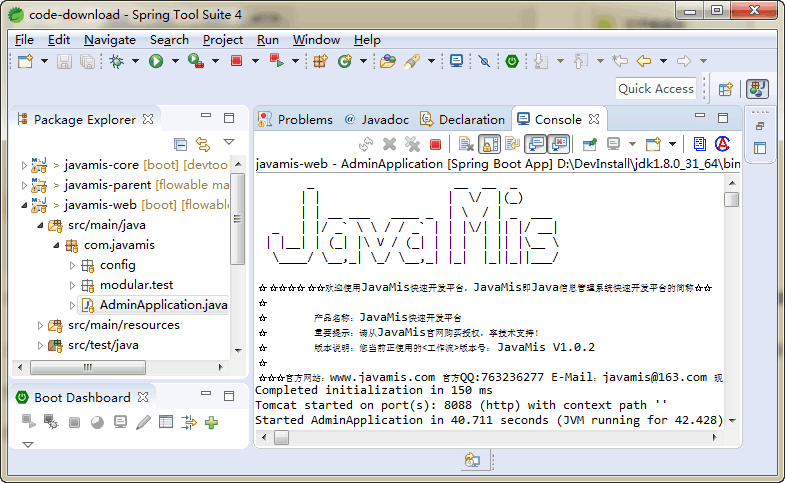Screen dimensions: 785x483
Task: Open Package Explorer View Menu triangle
Action: [x=229, y=142]
